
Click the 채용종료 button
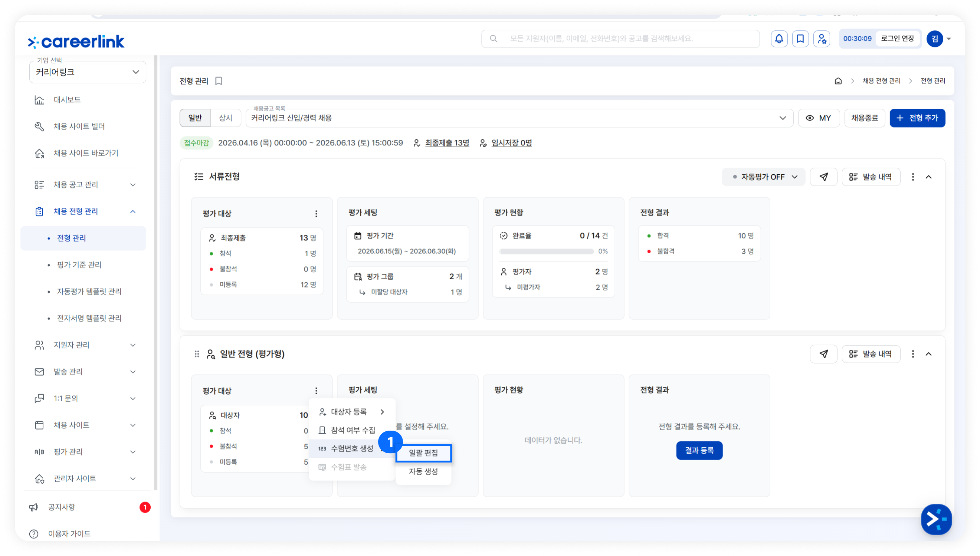tap(865, 118)
